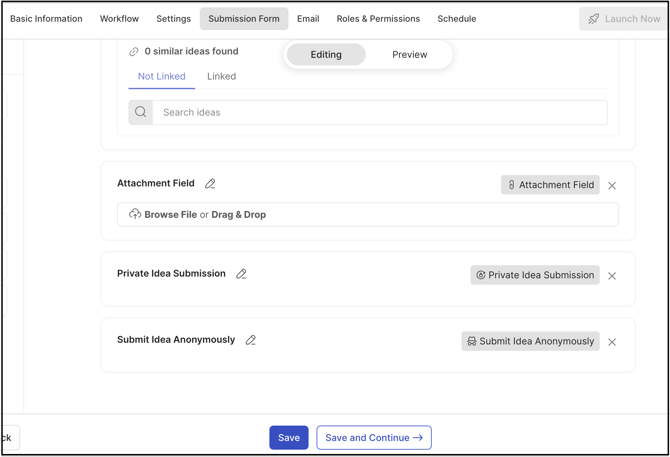Screen dimensions: 670x457
Task: Click pencil icon beside Submit Idea Anonymously
Action: coord(251,340)
